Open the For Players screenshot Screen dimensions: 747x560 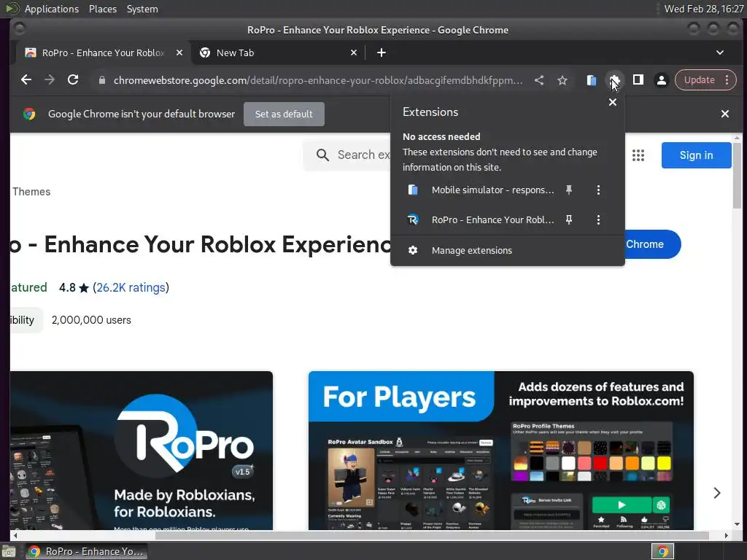pos(501,451)
